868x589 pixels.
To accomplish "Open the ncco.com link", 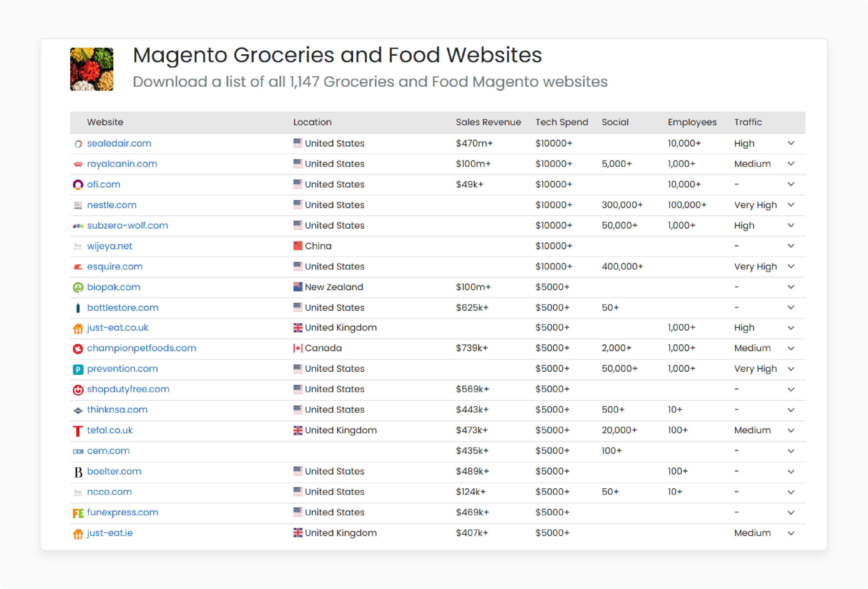I will click(109, 492).
